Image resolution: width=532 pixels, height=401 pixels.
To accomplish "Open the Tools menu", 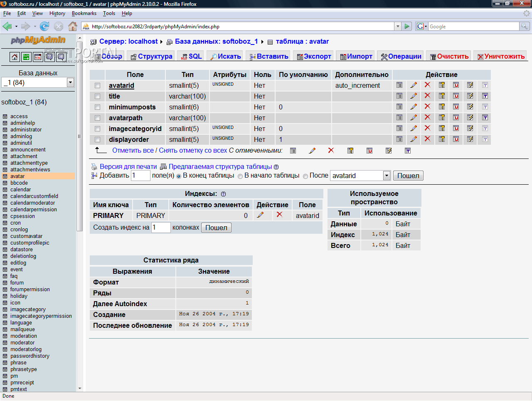I will 109,13.
